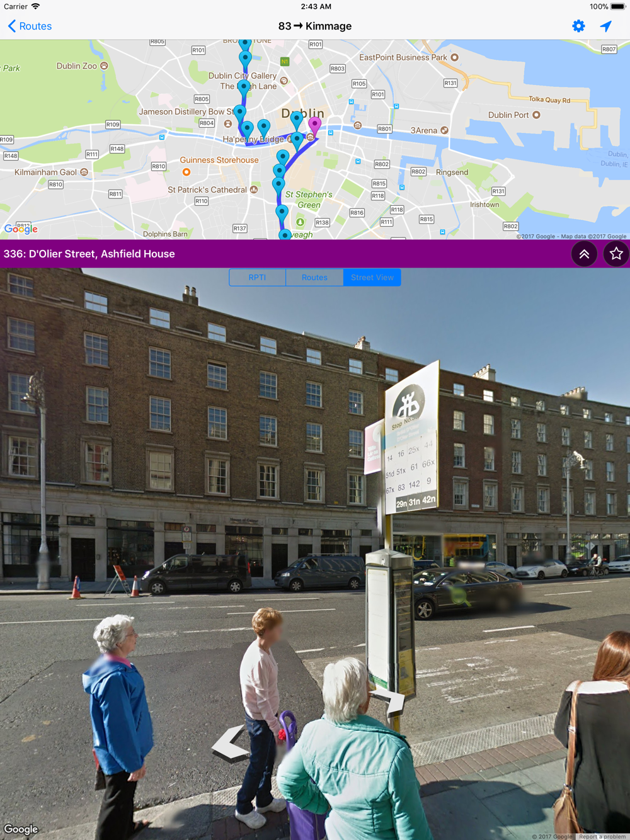Image resolution: width=630 pixels, height=840 pixels.
Task: Expand stop panel with double chevron
Action: (584, 254)
